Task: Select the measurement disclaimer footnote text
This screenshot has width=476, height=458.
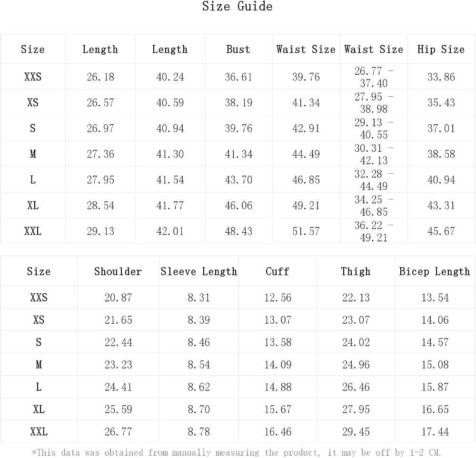Action: coord(237,452)
